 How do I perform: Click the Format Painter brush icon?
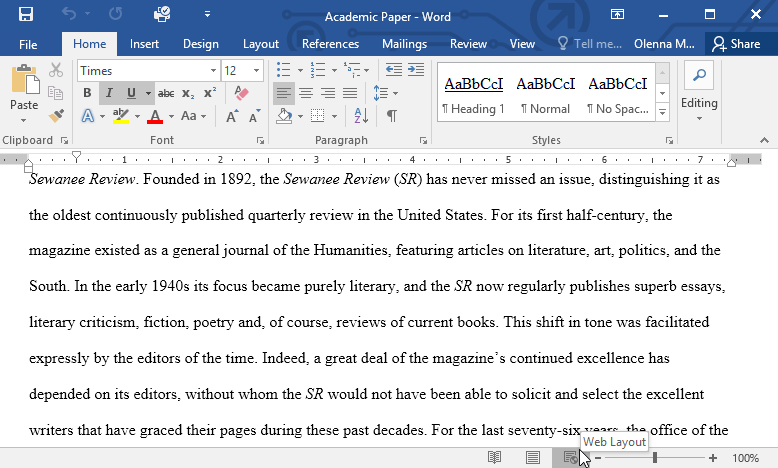[56, 116]
